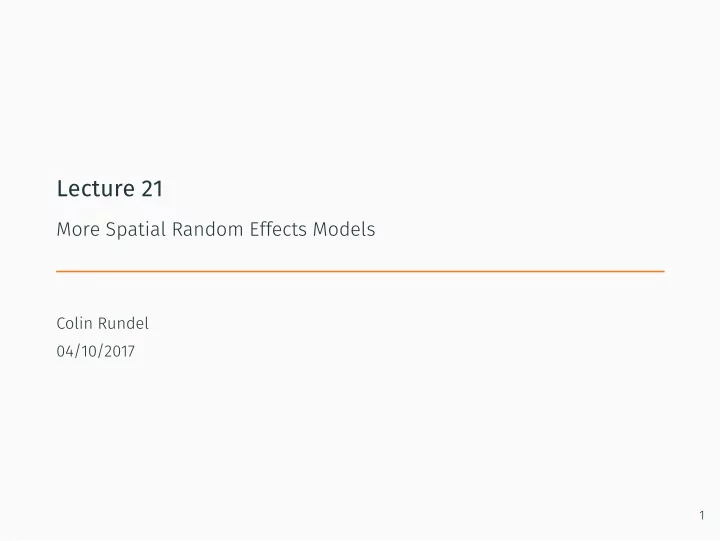
Task: Click the number "21" in the title
Action: (152, 189)
